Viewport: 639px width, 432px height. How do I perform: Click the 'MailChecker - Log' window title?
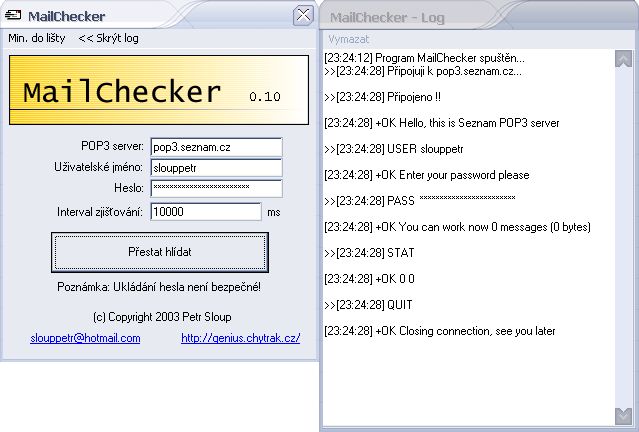pos(387,18)
